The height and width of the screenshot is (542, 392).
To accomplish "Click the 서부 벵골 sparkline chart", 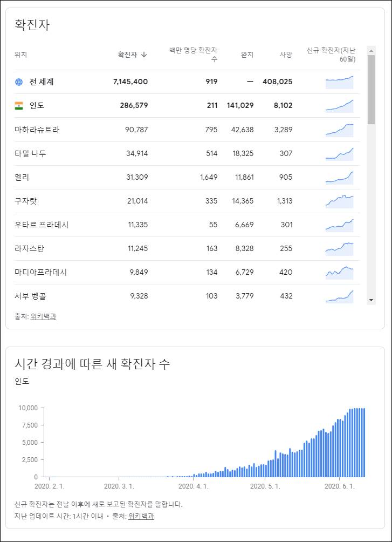I will [340, 296].
